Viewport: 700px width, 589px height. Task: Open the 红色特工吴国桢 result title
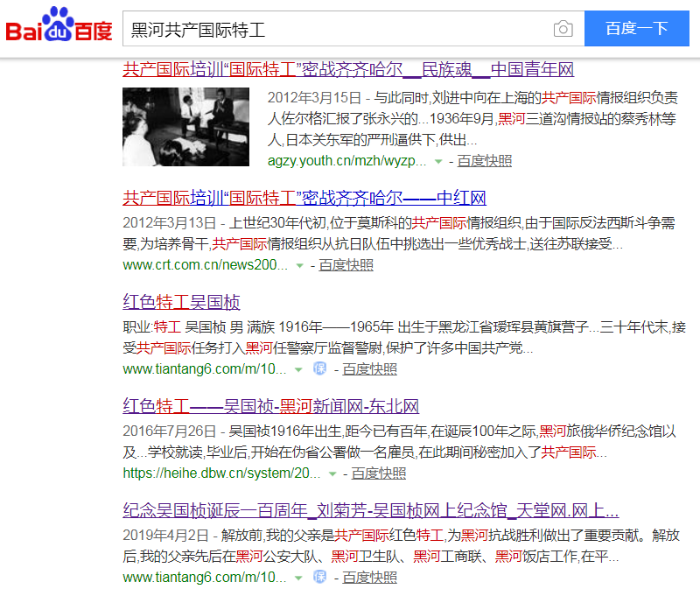coord(182,302)
